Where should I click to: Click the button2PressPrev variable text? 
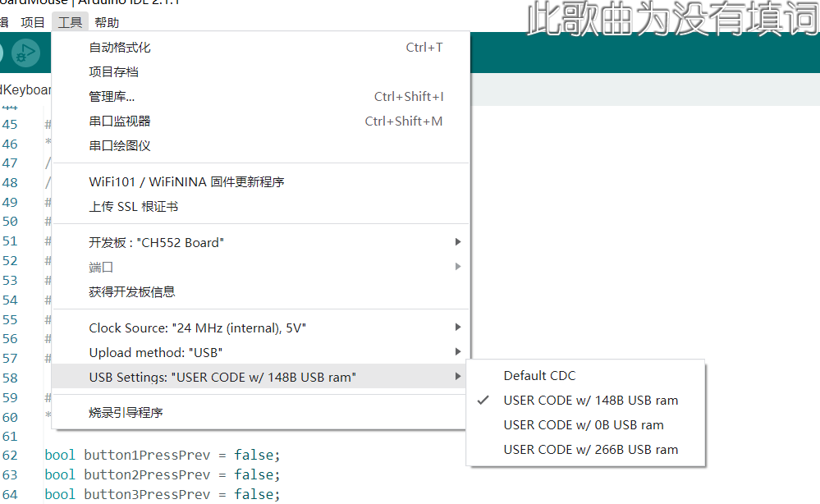[x=147, y=474]
